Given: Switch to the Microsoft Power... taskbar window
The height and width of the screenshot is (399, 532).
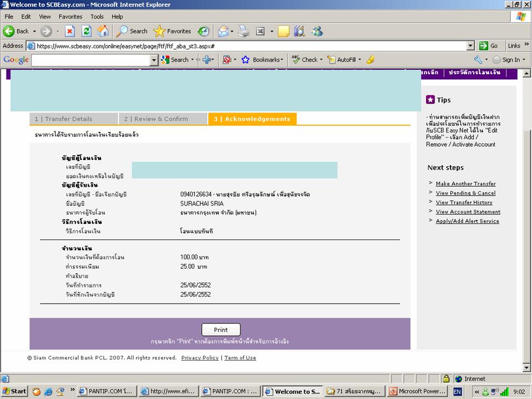Looking at the screenshot, I should coord(418,392).
